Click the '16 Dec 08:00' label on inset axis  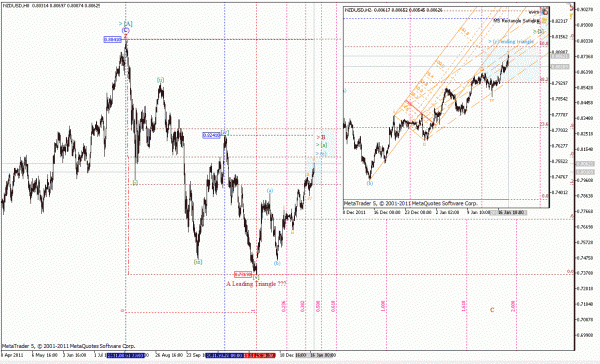[x=387, y=212]
